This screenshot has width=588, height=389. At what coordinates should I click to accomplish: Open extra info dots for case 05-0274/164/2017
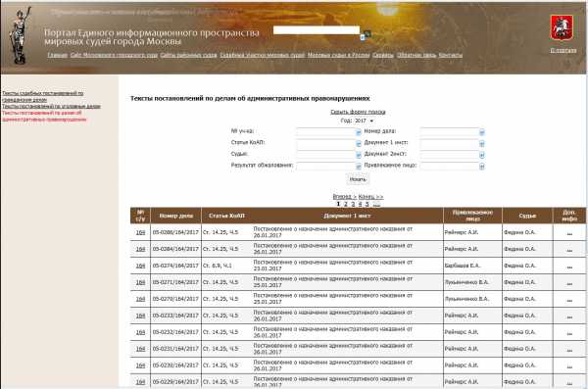click(x=569, y=267)
